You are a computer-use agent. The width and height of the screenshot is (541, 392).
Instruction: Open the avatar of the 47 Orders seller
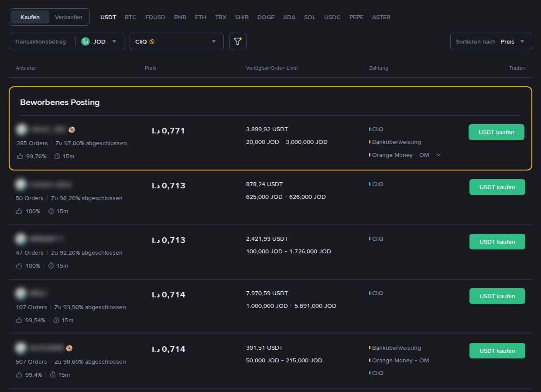click(21, 239)
